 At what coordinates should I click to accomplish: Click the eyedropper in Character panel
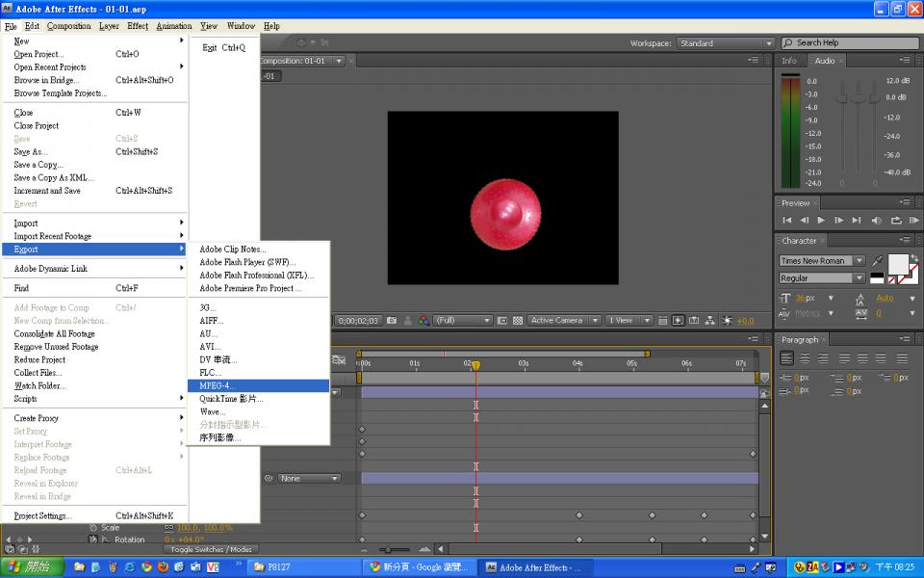877,261
